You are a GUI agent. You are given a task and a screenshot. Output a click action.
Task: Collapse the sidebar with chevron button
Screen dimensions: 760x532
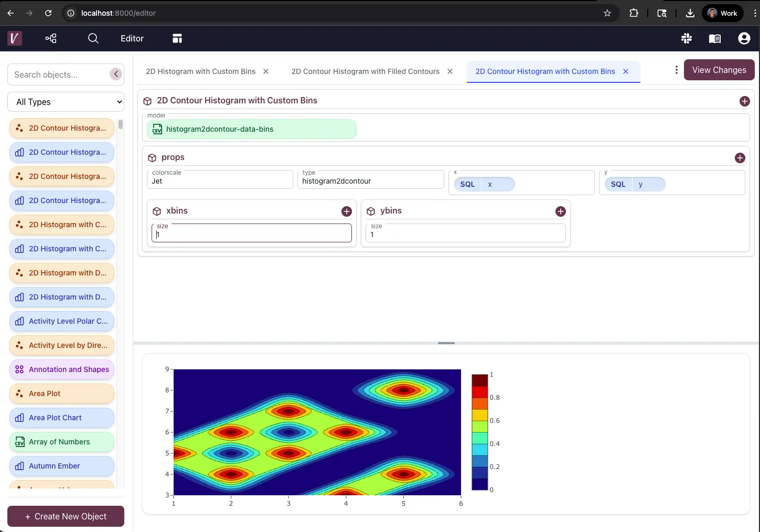(x=116, y=74)
